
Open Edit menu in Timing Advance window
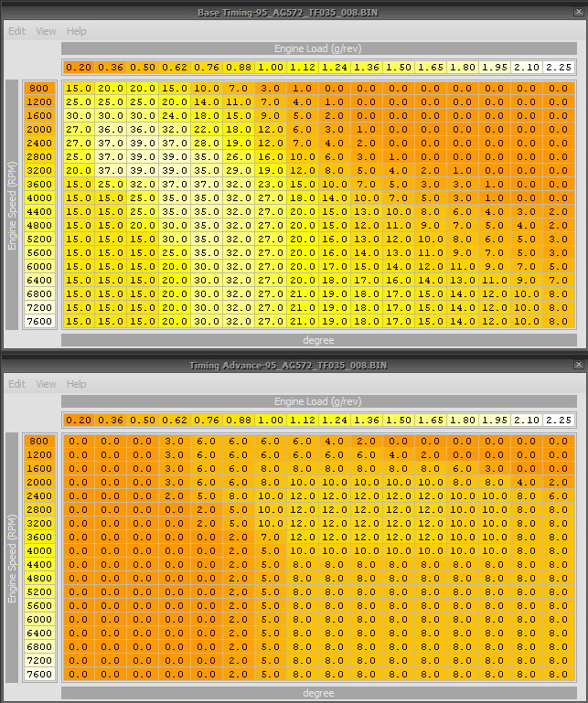tap(16, 385)
